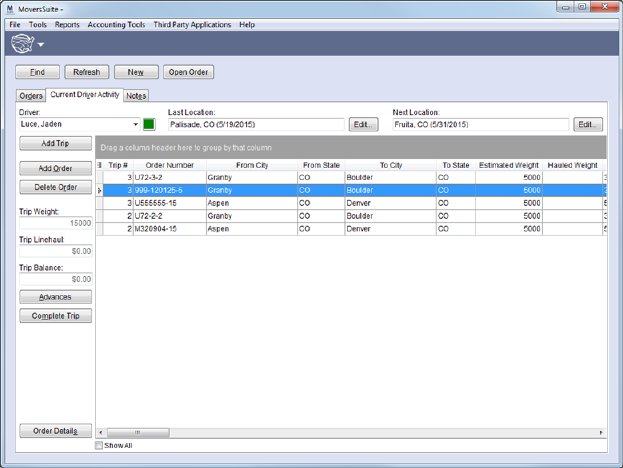The width and height of the screenshot is (623, 468).
Task: Click Edit button beside Last Location
Action: tap(363, 125)
